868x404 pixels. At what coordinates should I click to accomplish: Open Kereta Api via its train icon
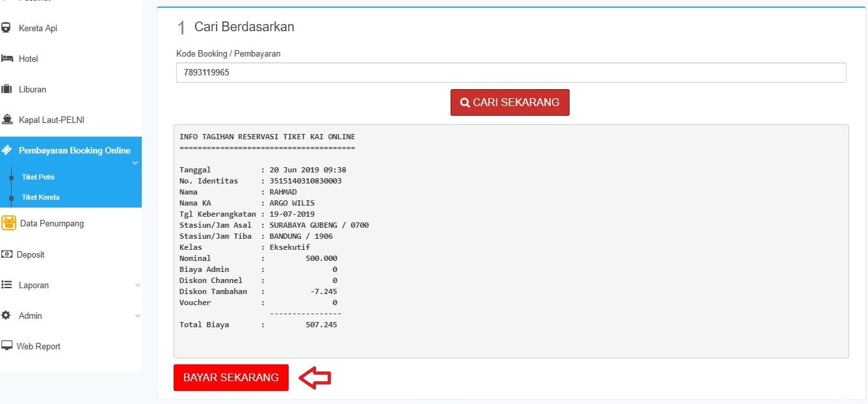point(6,28)
